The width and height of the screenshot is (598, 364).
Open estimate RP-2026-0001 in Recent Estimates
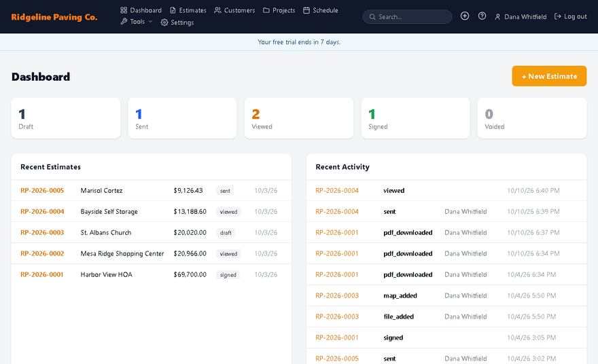click(42, 274)
